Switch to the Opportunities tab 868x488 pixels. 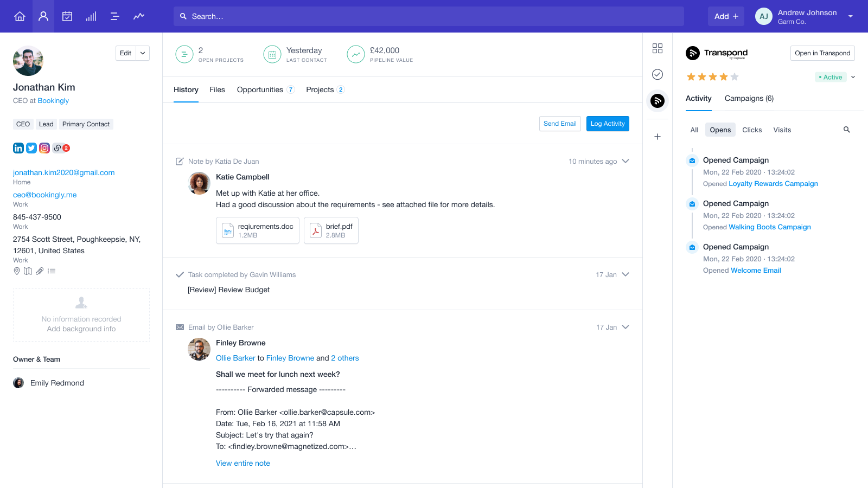[260, 89]
